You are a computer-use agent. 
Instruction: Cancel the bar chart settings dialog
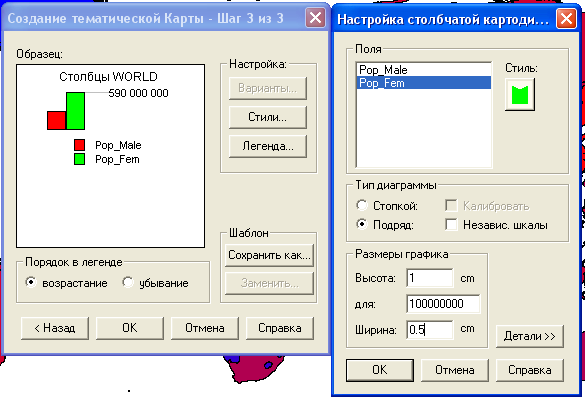[455, 370]
